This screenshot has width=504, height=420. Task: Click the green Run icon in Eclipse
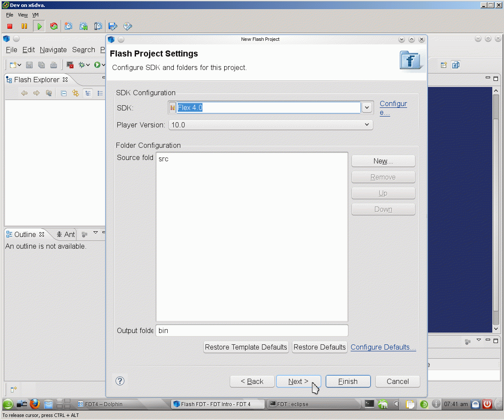coord(97,65)
